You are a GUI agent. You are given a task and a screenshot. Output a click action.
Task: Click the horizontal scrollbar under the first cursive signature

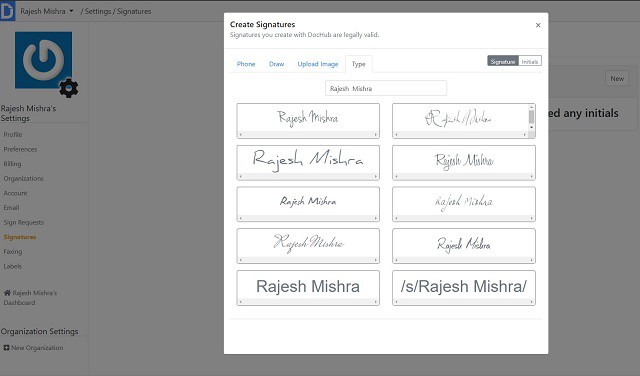[308, 134]
